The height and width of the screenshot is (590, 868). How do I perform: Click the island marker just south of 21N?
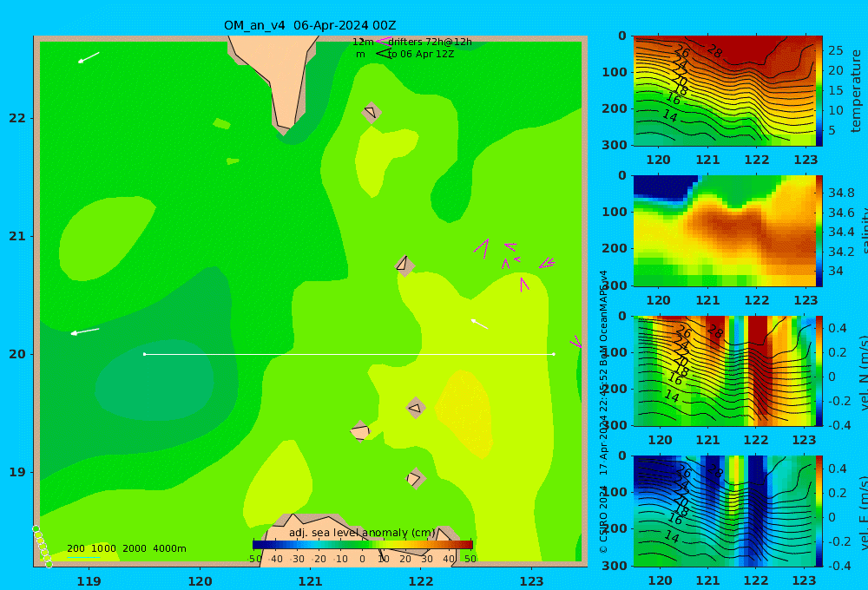tap(404, 265)
